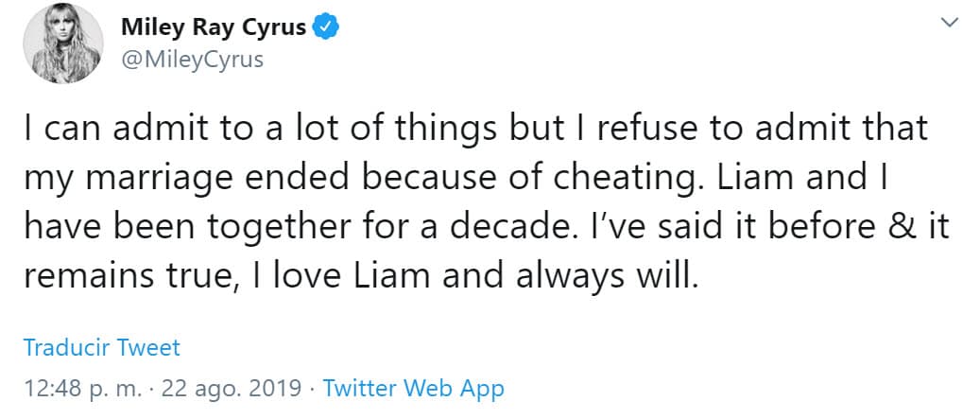
Task: Select the word "Cyrus" in the display name
Action: click(276, 28)
